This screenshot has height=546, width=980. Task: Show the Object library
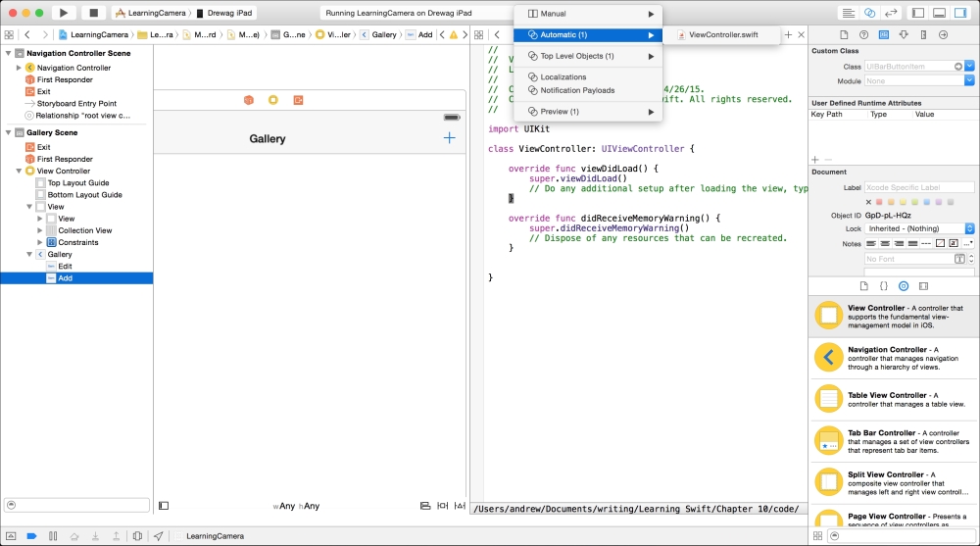tap(904, 286)
